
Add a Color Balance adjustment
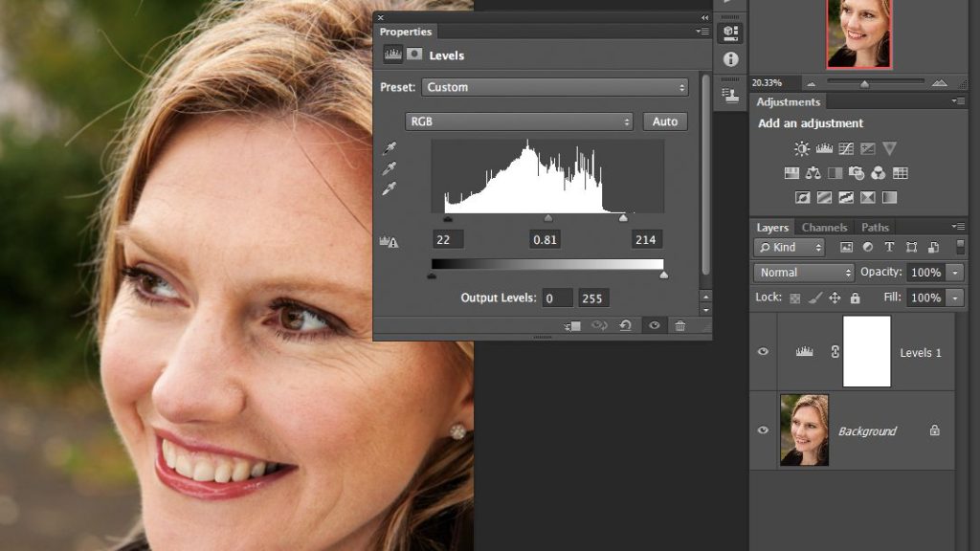click(813, 173)
